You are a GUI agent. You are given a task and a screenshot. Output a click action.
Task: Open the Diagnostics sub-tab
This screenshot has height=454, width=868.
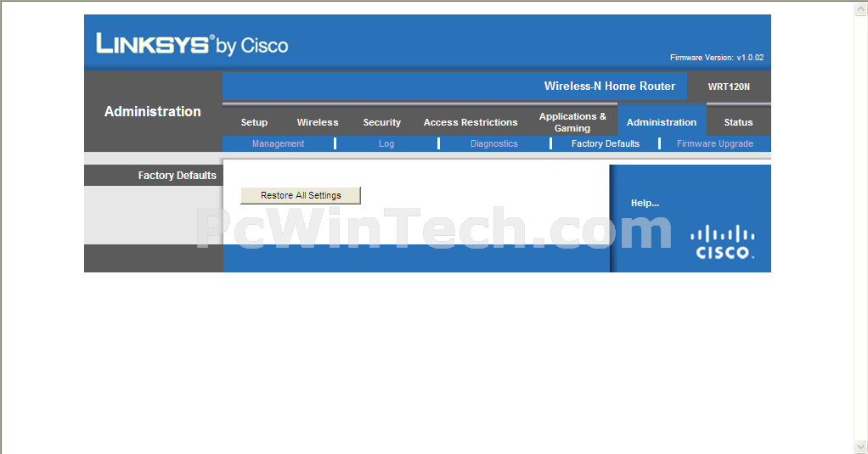[x=493, y=143]
